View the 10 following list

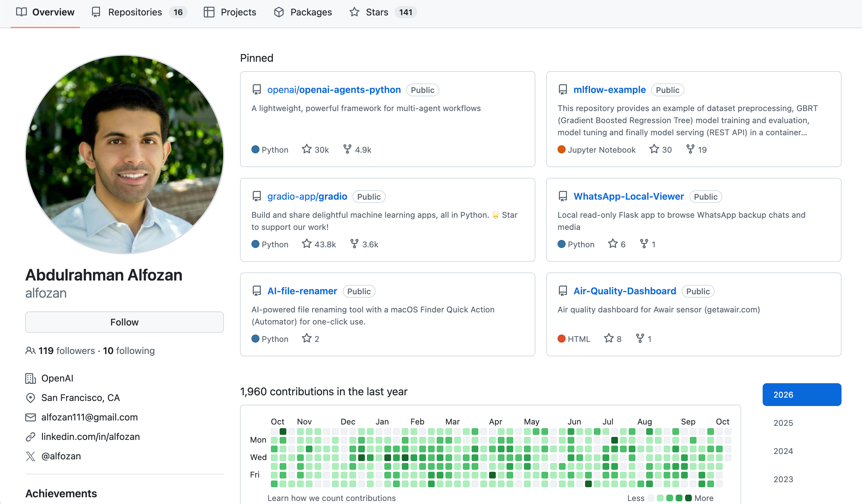pyautogui.click(x=129, y=351)
